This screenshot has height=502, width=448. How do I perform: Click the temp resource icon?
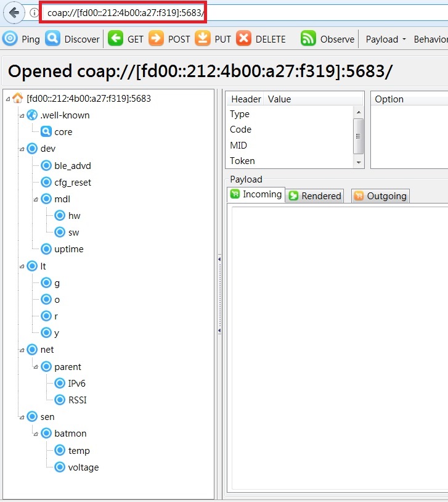click(60, 450)
